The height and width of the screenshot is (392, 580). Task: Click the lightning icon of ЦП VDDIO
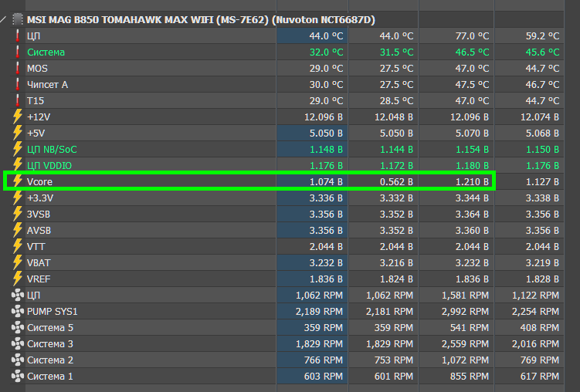point(17,165)
